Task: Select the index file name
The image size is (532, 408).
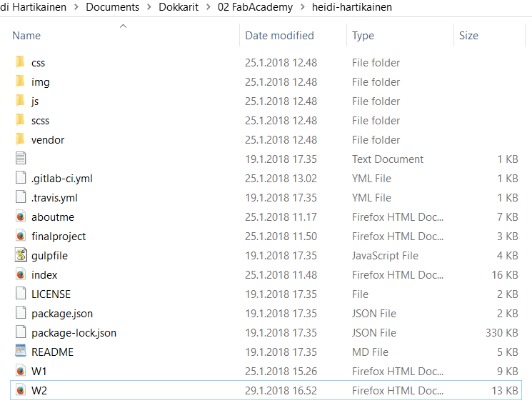Action: coord(44,275)
